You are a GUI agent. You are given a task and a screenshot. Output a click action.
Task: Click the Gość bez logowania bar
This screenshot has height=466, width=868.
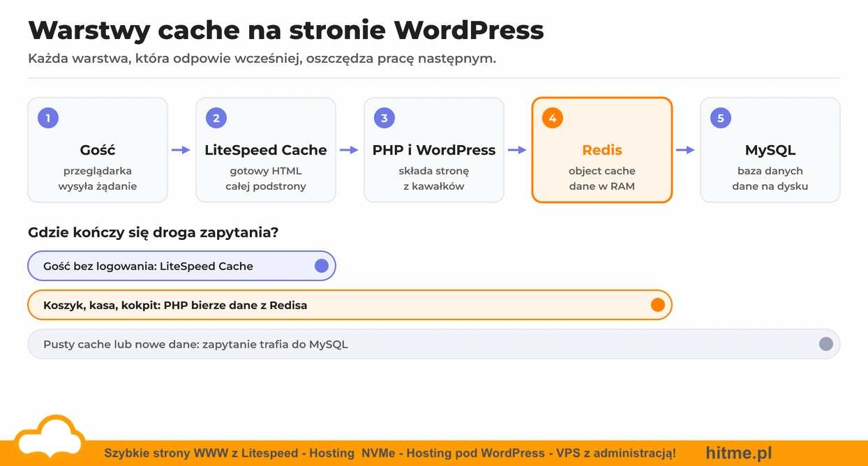tap(181, 266)
